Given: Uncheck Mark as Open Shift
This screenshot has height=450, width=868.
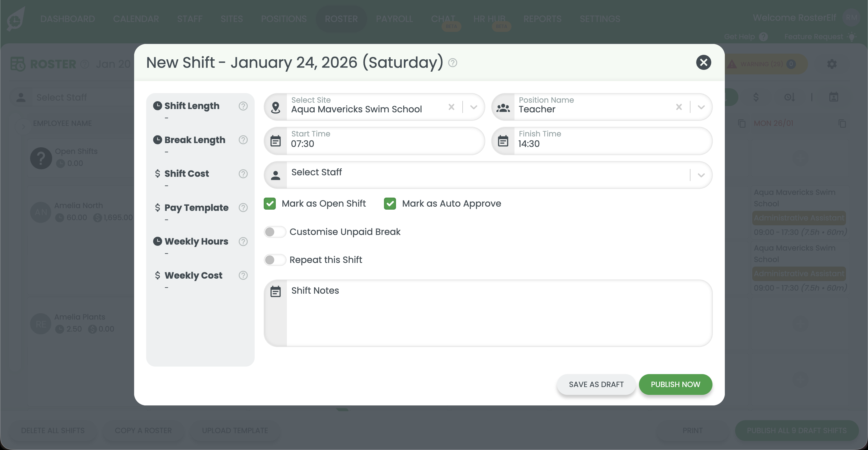Looking at the screenshot, I should [x=269, y=203].
